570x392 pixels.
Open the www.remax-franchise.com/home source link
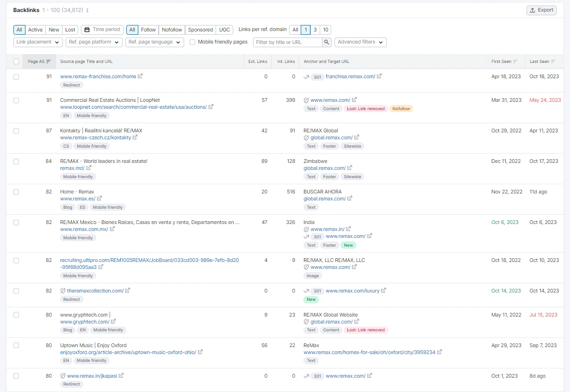coord(98,76)
